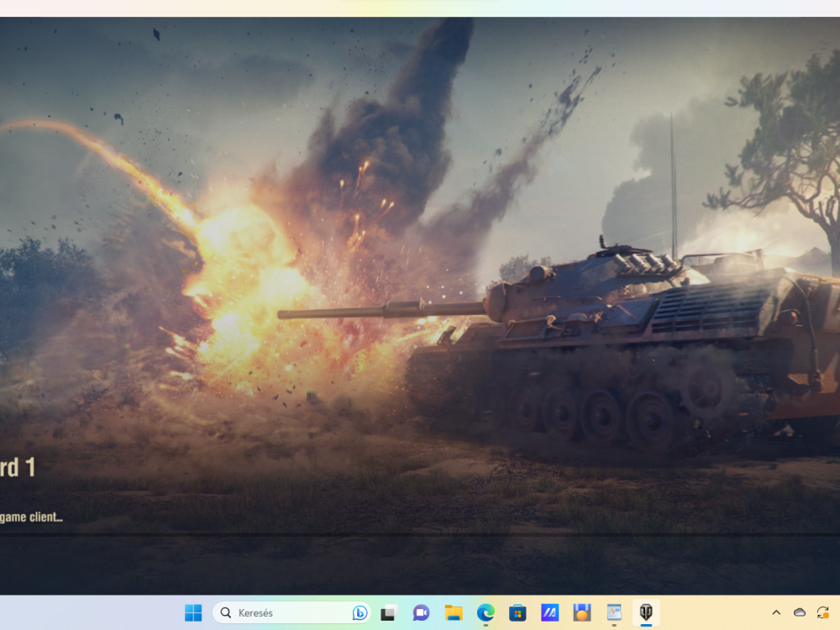The width and height of the screenshot is (840, 630).
Task: Click the loading progress bar
Action: [420, 534]
